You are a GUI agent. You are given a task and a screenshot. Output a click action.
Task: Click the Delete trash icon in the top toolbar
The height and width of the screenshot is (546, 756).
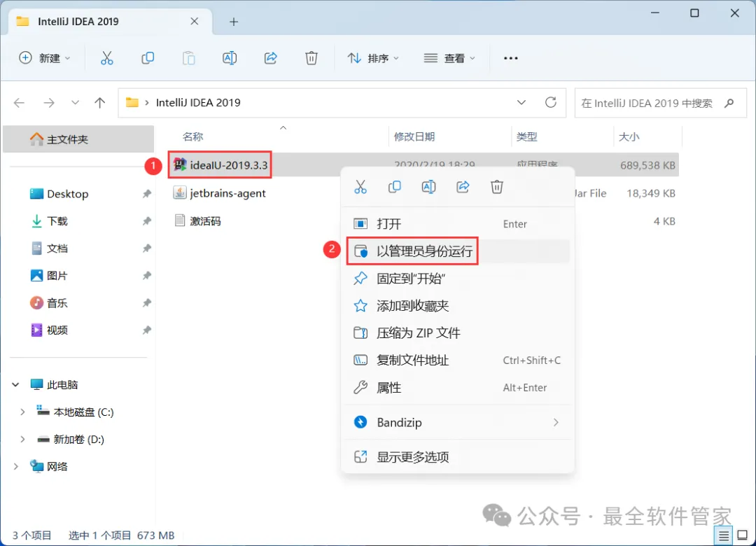tap(311, 58)
